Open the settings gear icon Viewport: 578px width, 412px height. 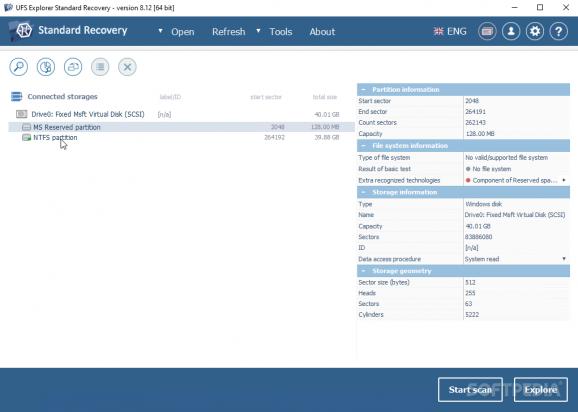tap(535, 31)
